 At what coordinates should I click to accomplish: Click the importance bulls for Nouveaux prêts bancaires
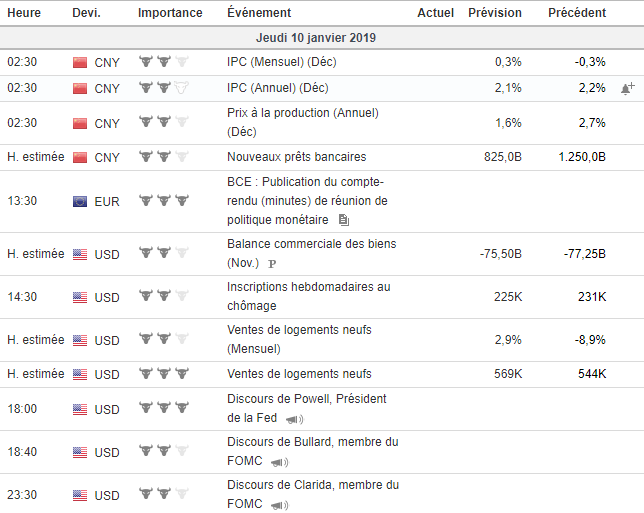pos(163,157)
